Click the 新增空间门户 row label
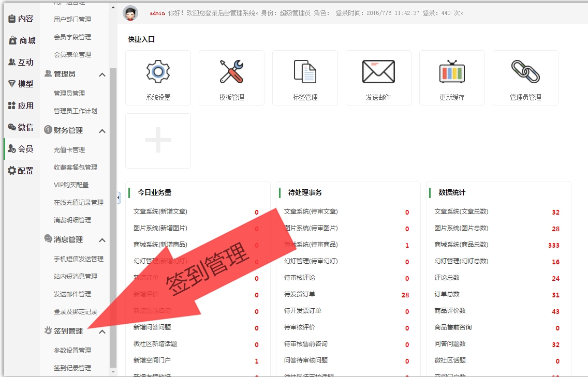 [x=152, y=360]
